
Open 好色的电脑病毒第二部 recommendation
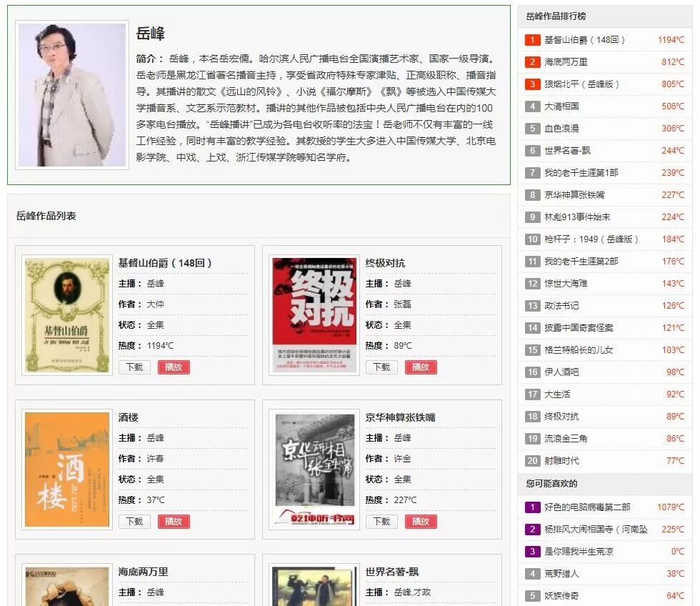[587, 507]
